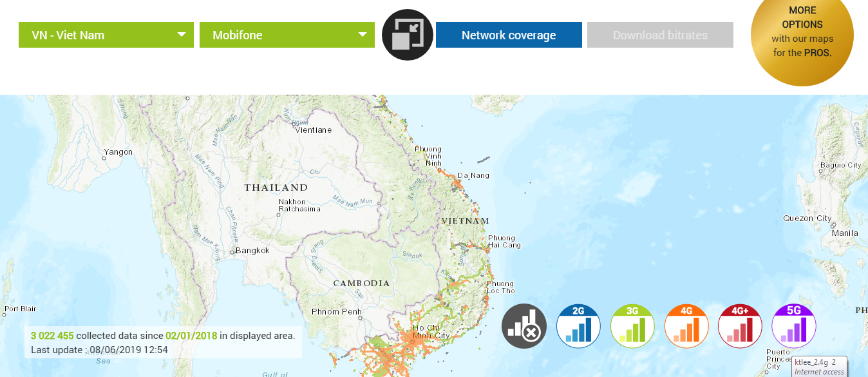The width and height of the screenshot is (868, 377).
Task: Open the Download bitrates tab
Action: coord(659,35)
